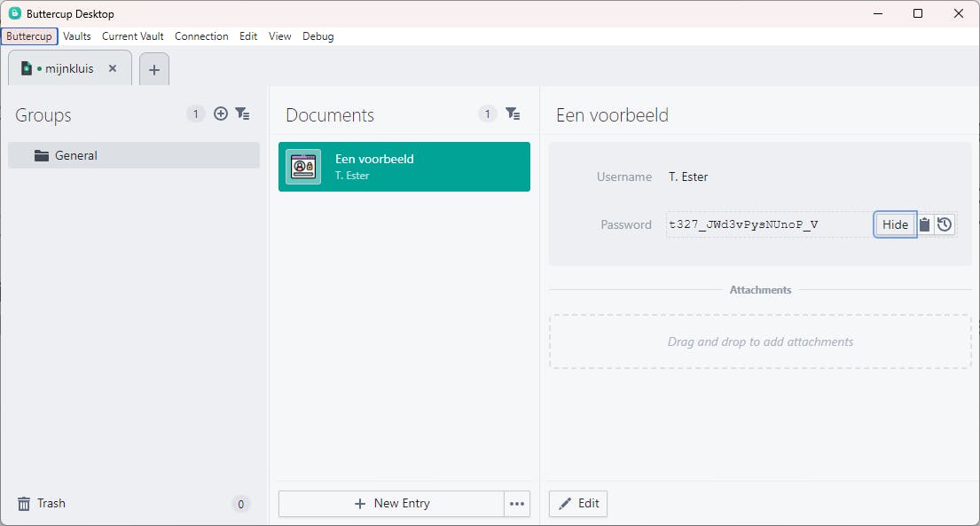Open the more options menu beside New Entry
The image size is (980, 526).
[517, 504]
